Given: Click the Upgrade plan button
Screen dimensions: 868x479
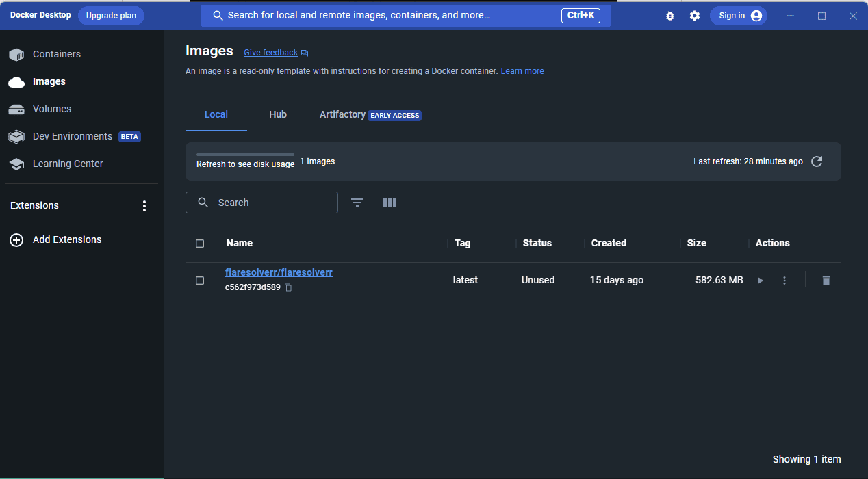Looking at the screenshot, I should pyautogui.click(x=111, y=16).
